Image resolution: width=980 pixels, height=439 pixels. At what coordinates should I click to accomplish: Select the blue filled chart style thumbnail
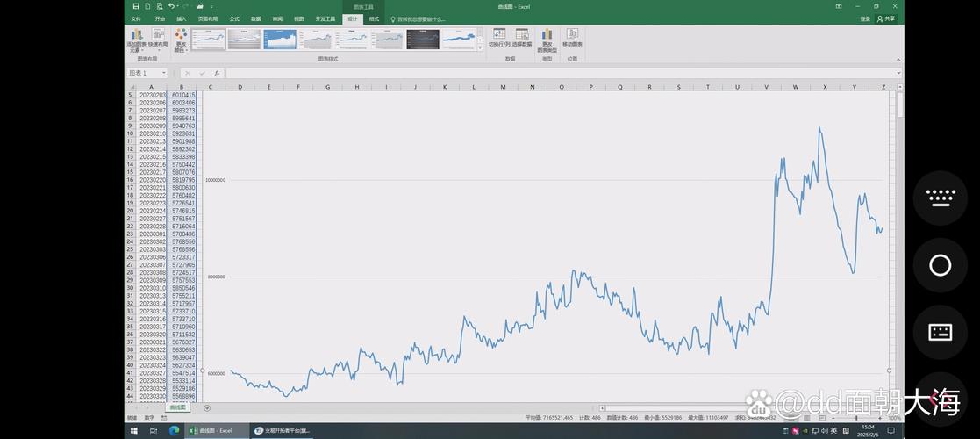point(280,40)
